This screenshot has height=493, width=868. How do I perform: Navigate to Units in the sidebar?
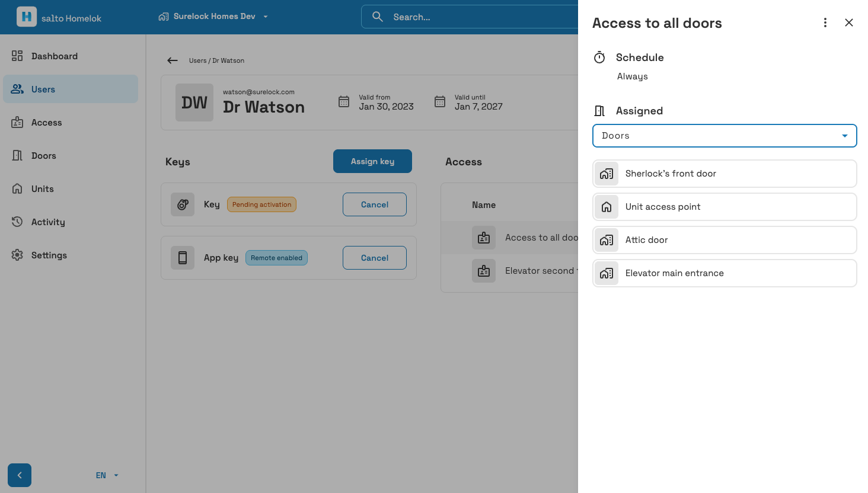click(71, 189)
